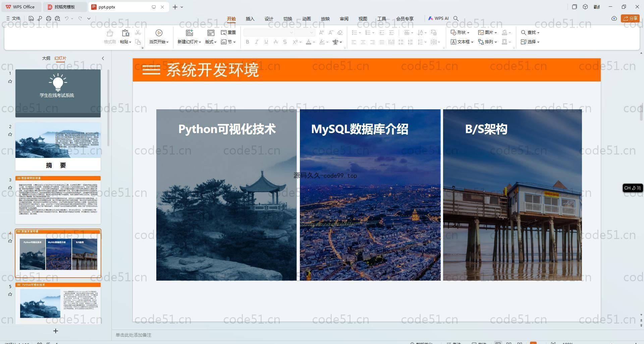Click the Reset (重置) button
The width and height of the screenshot is (644, 344).
(x=228, y=33)
